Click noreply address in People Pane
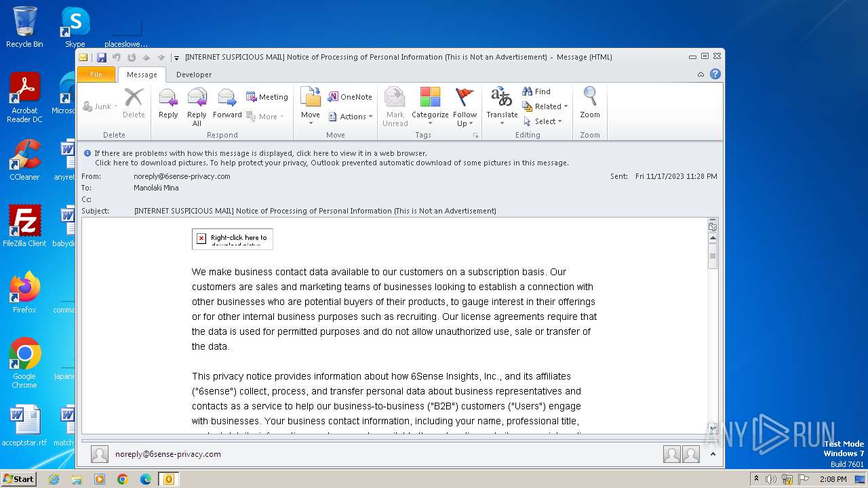Viewport: 868px width, 488px height. coord(168,454)
